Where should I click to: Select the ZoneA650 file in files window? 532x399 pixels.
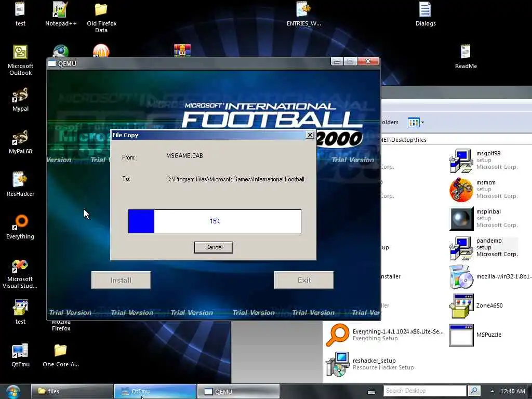[476, 305]
